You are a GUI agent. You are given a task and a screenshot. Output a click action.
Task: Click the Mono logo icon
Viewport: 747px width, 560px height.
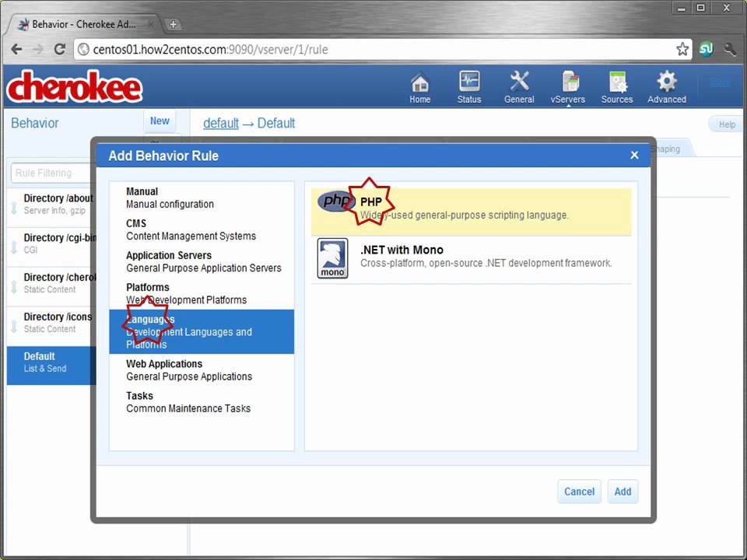332,258
